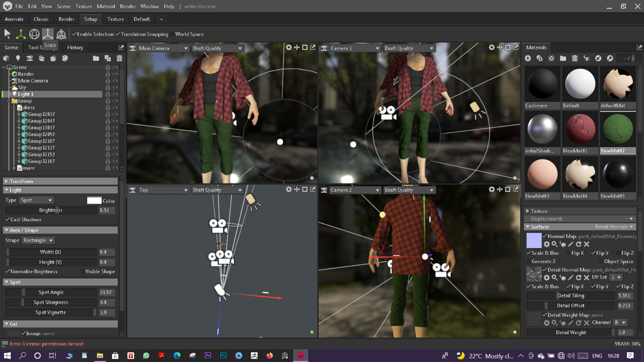The height and width of the screenshot is (362, 644).
Task: Open the Texture menu in the menu bar
Action: [84, 6]
